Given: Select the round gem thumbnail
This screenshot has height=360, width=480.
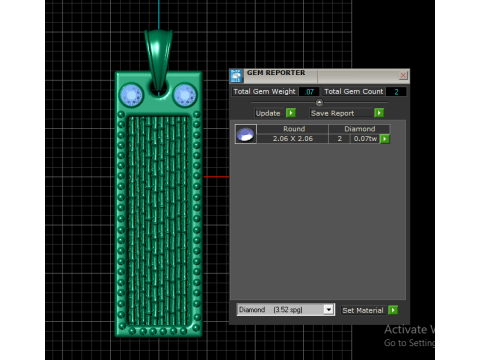Looking at the screenshot, I should point(246,134).
